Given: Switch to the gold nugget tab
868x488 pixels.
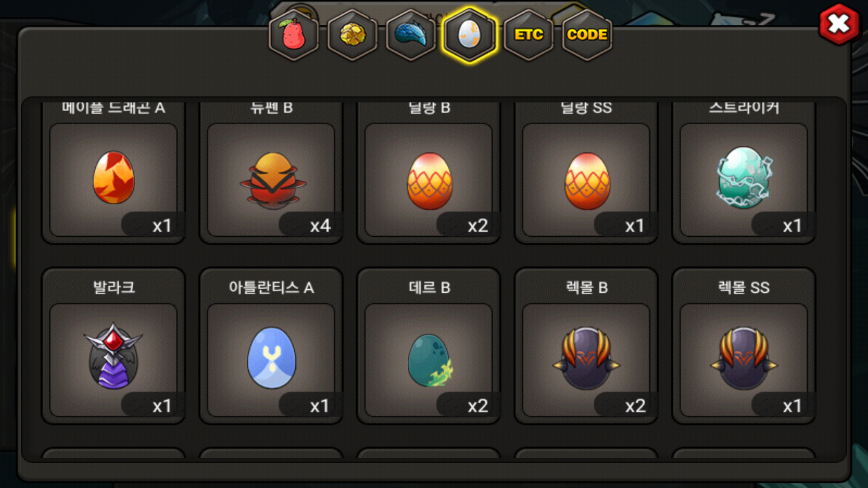Looking at the screenshot, I should click(x=352, y=35).
